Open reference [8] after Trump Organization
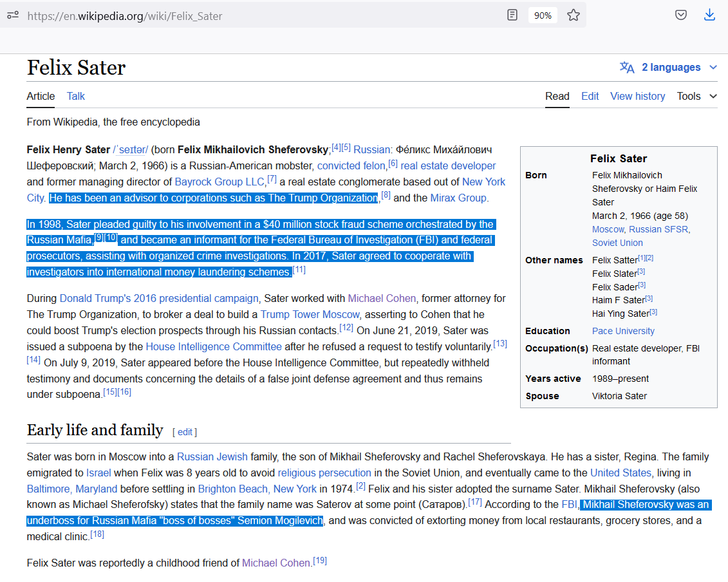The image size is (728, 582). click(x=386, y=195)
